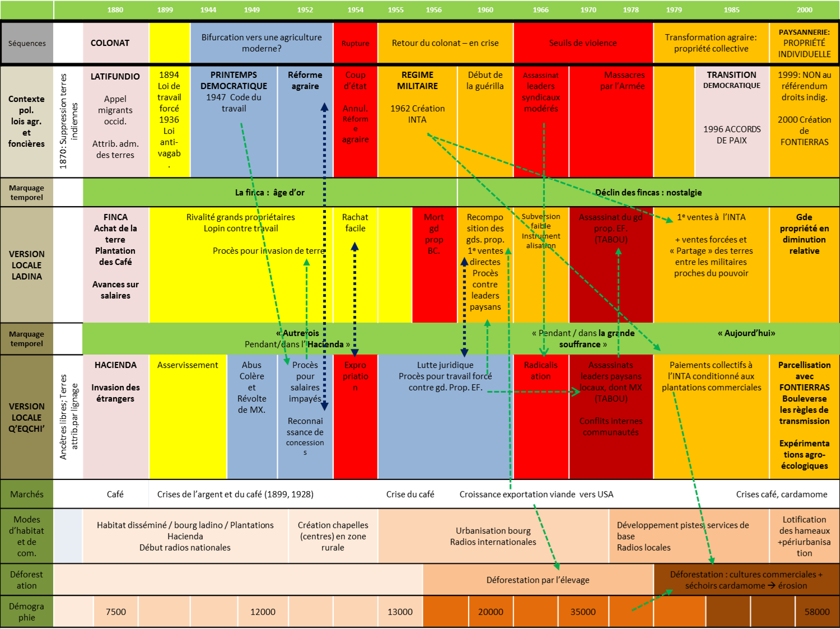
Task: Click the 35000 demography value
Action: 583,612
